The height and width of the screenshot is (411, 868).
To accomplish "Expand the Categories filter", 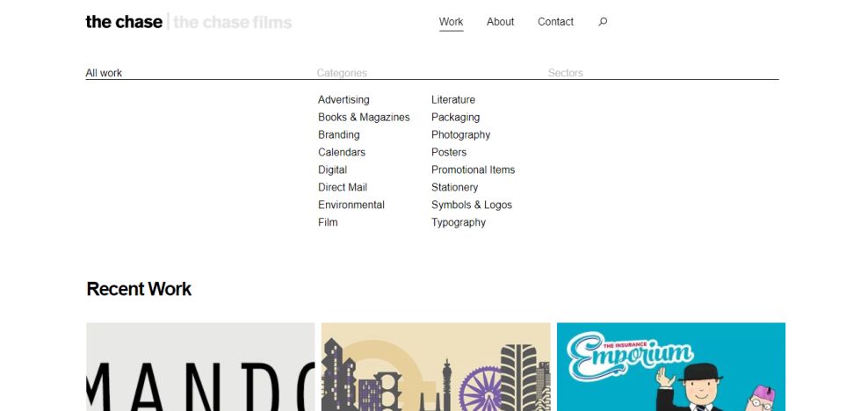I will 342,73.
